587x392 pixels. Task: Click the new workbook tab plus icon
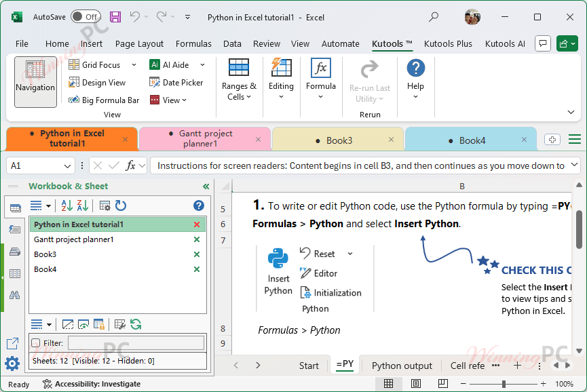[x=552, y=140]
